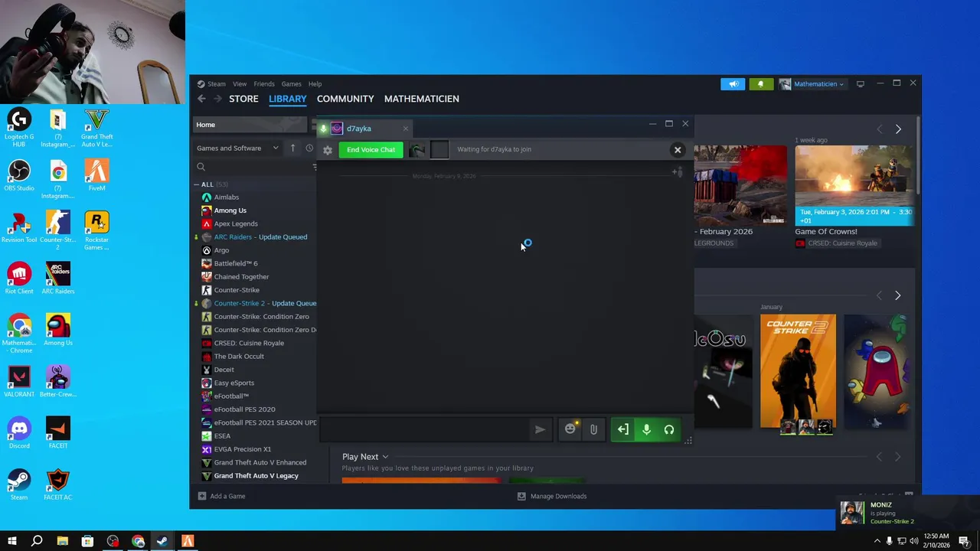Viewport: 980px width, 551px height.
Task: Select Deceit in the game list
Action: tap(224, 370)
